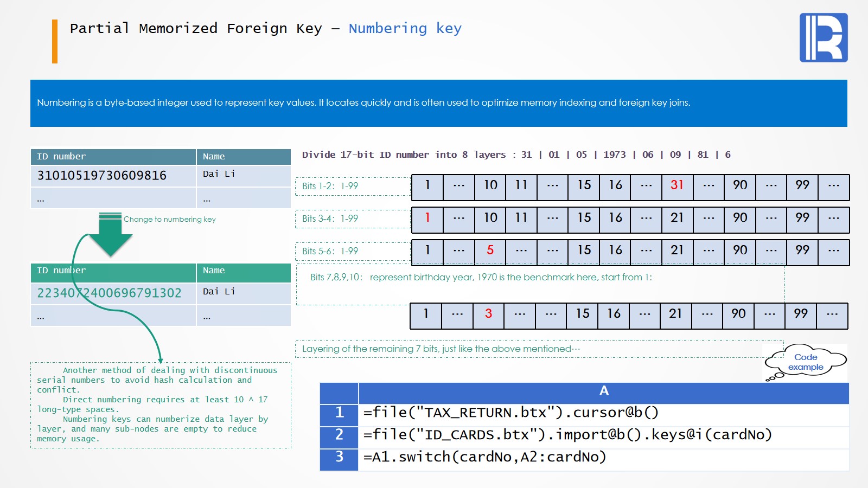Click the TAX_RETURN.btx cursor code cell
868x488 pixels.
pos(603,413)
